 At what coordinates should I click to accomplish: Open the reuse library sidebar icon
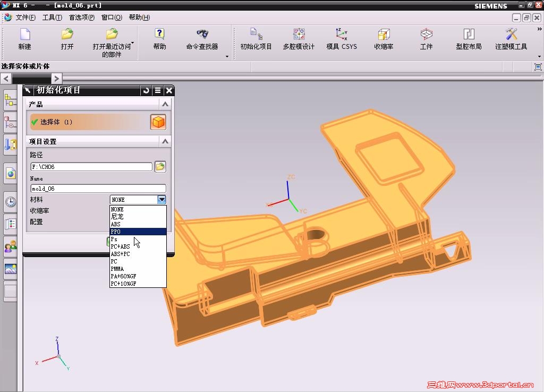[11, 144]
